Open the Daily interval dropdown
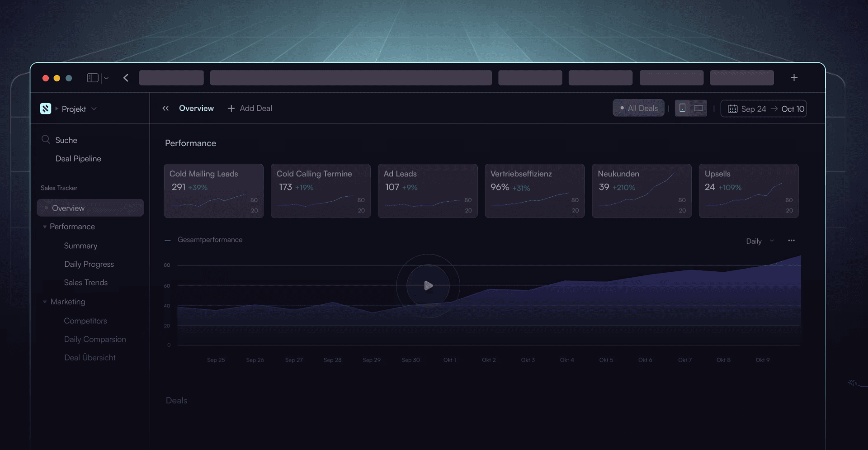 click(759, 241)
